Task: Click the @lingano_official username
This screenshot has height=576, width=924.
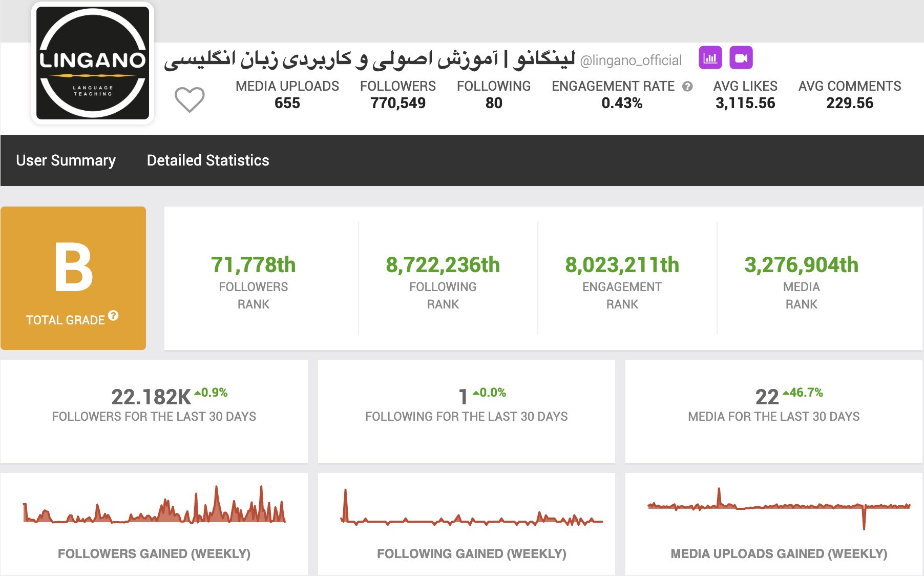Action: (x=631, y=60)
